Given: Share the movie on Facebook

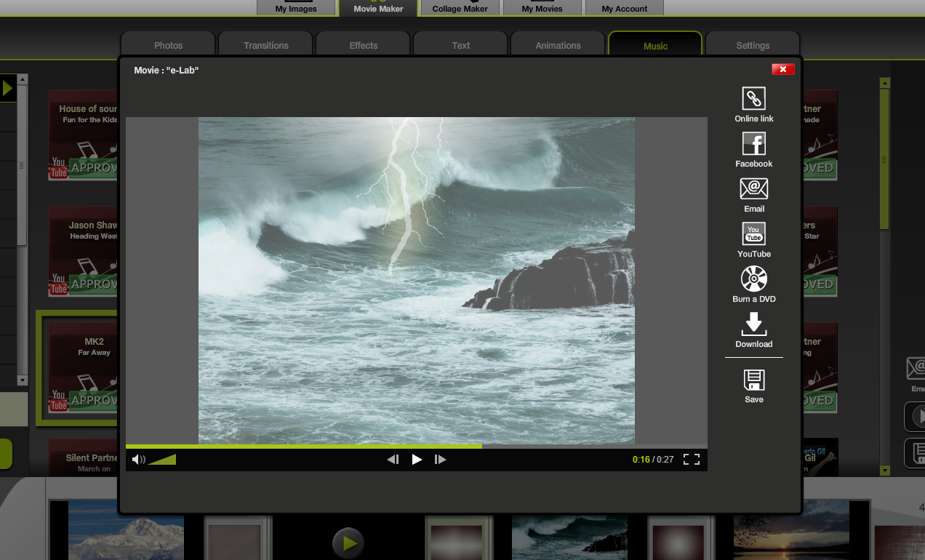Looking at the screenshot, I should point(753,144).
